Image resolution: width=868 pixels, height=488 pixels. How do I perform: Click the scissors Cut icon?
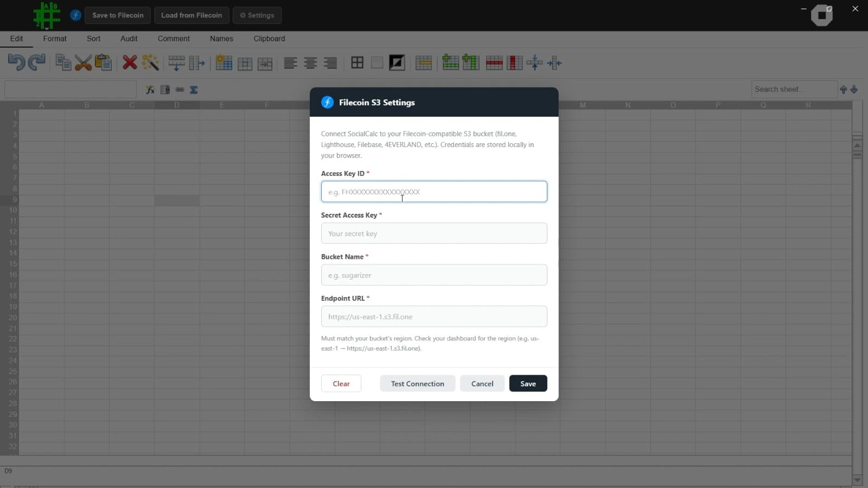pyautogui.click(x=83, y=62)
